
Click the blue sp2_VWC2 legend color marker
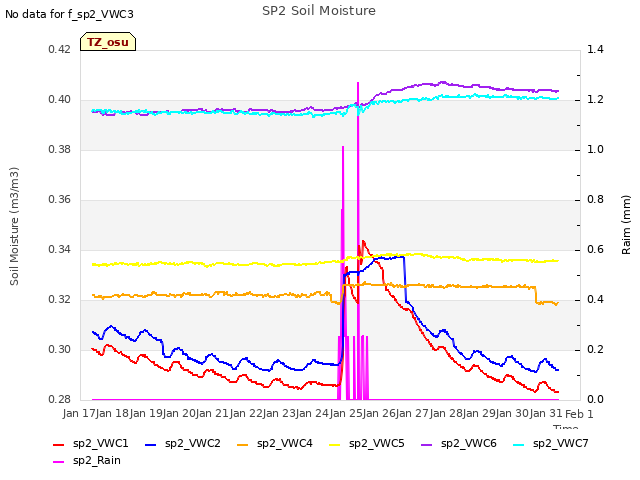pyautogui.click(x=151, y=444)
